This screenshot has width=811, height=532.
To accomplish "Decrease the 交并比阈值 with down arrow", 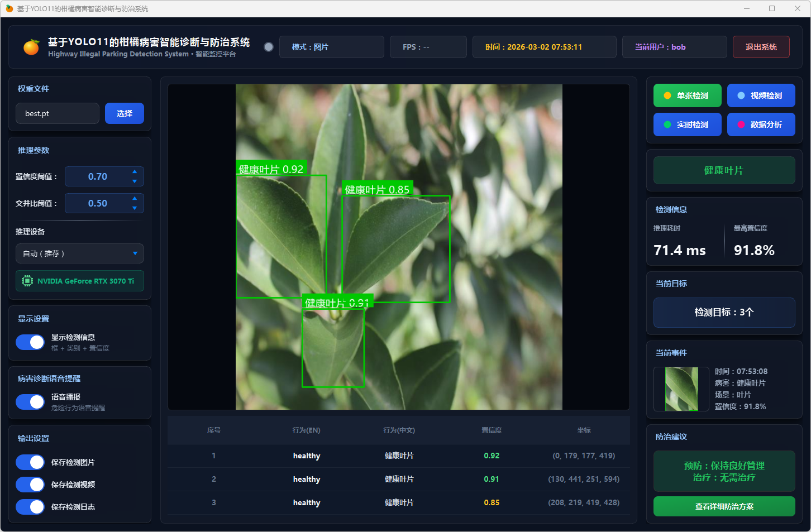I will pyautogui.click(x=135, y=208).
